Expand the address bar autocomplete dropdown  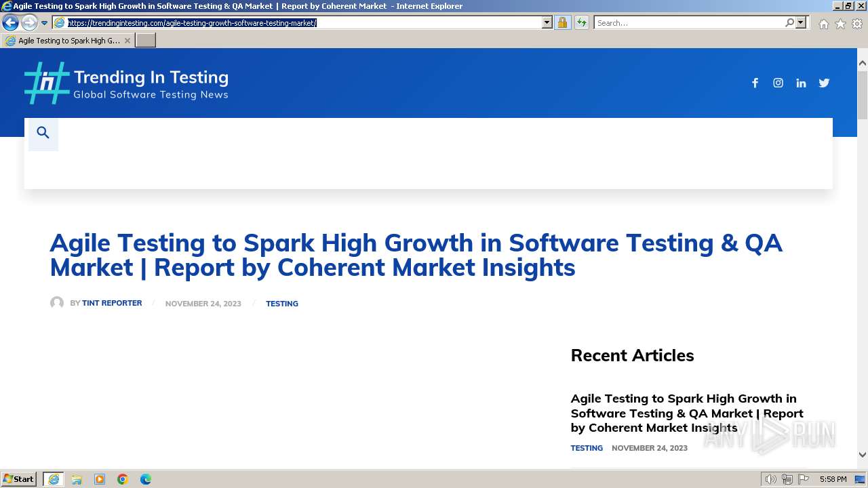(x=547, y=22)
